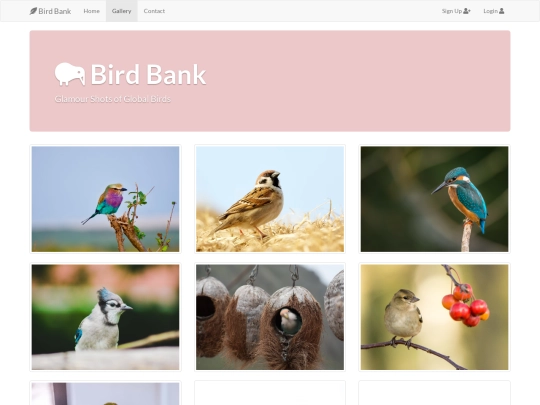View the kingfisher photo thumbnail

(434, 199)
